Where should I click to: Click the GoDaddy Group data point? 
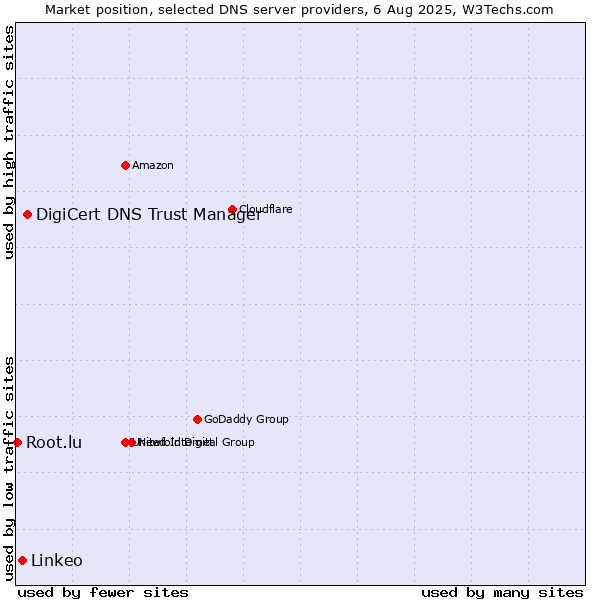coord(197,419)
